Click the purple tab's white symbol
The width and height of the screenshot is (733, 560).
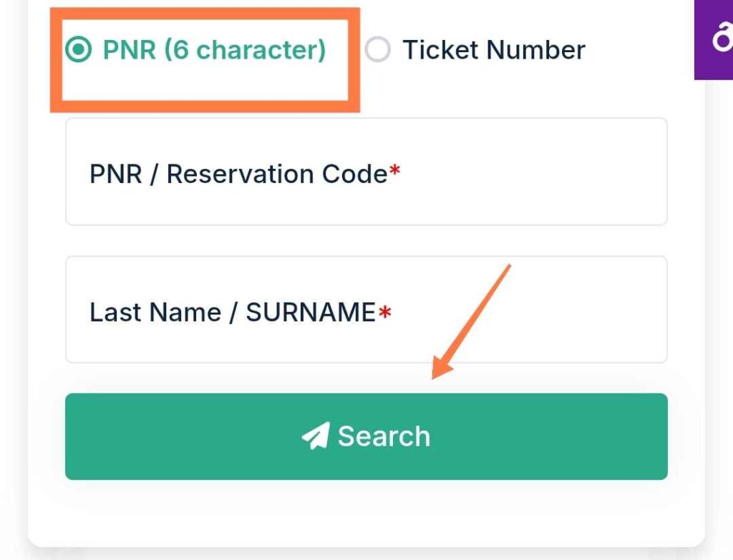(722, 39)
